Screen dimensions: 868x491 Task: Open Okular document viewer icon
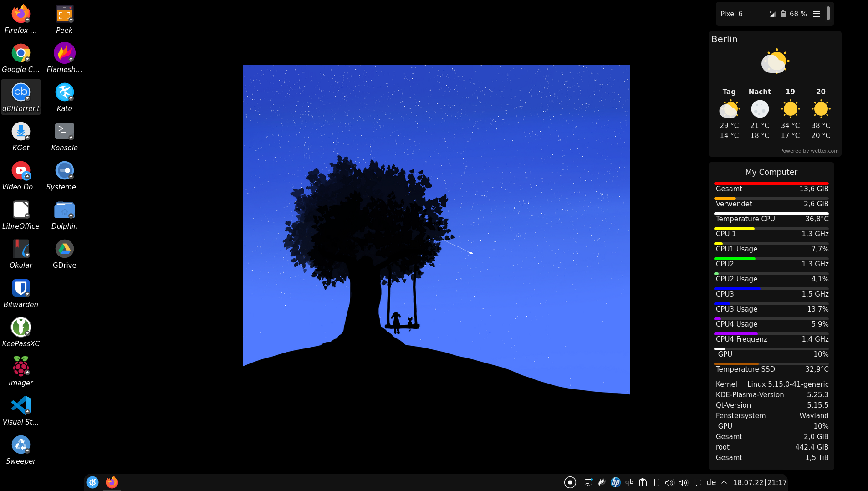click(x=20, y=254)
